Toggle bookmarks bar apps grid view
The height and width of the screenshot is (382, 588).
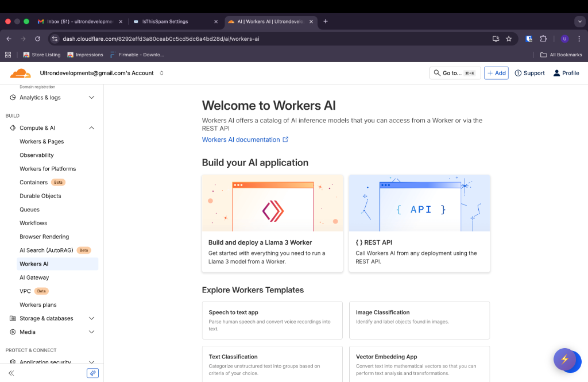pyautogui.click(x=7, y=55)
